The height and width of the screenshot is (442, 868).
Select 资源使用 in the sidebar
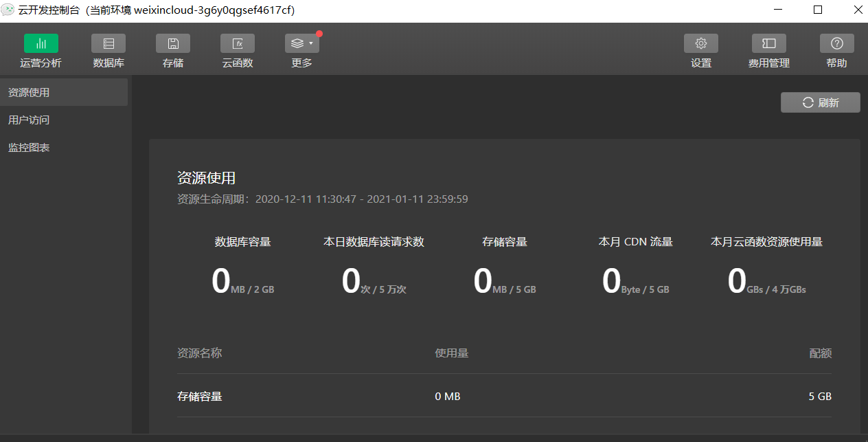(x=64, y=92)
